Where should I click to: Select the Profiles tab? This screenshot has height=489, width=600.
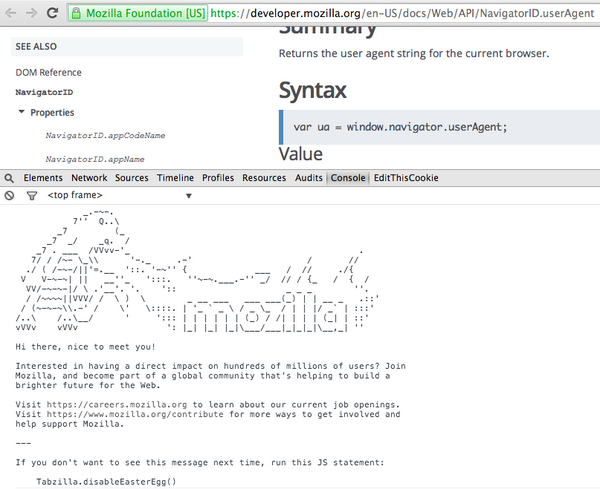tap(218, 178)
